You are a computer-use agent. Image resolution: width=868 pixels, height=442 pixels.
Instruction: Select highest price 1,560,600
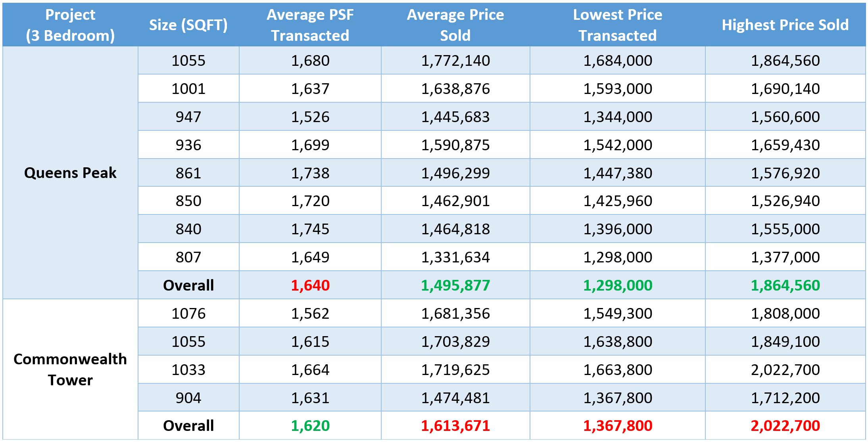(785, 117)
